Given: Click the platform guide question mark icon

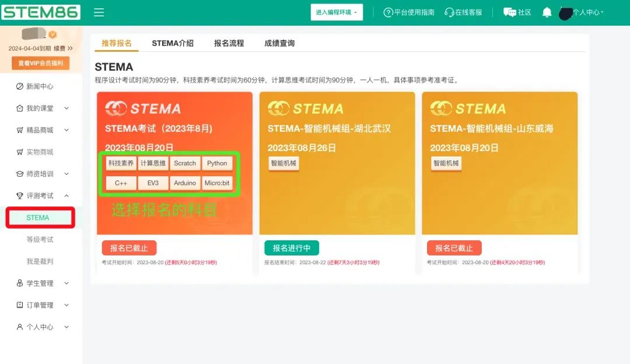Looking at the screenshot, I should click(388, 12).
